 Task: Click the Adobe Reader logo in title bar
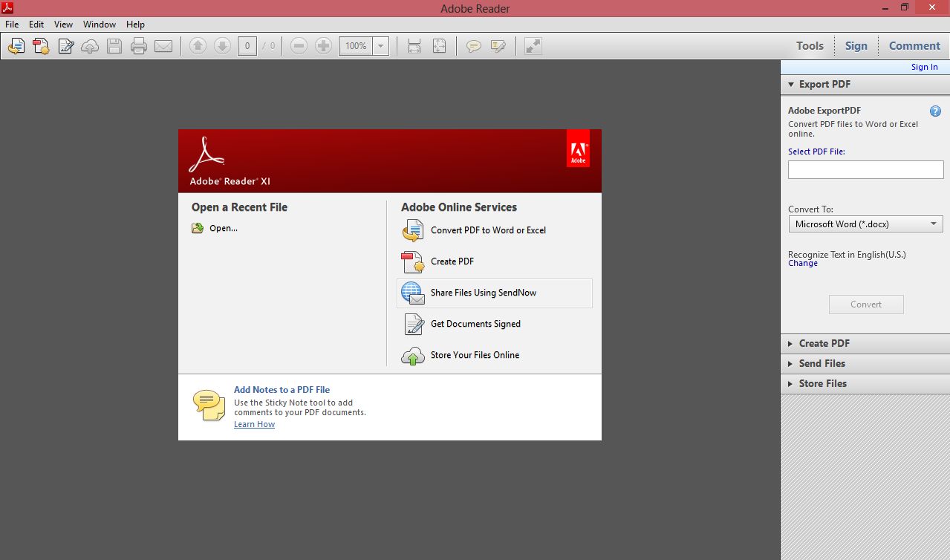pyautogui.click(x=7, y=7)
